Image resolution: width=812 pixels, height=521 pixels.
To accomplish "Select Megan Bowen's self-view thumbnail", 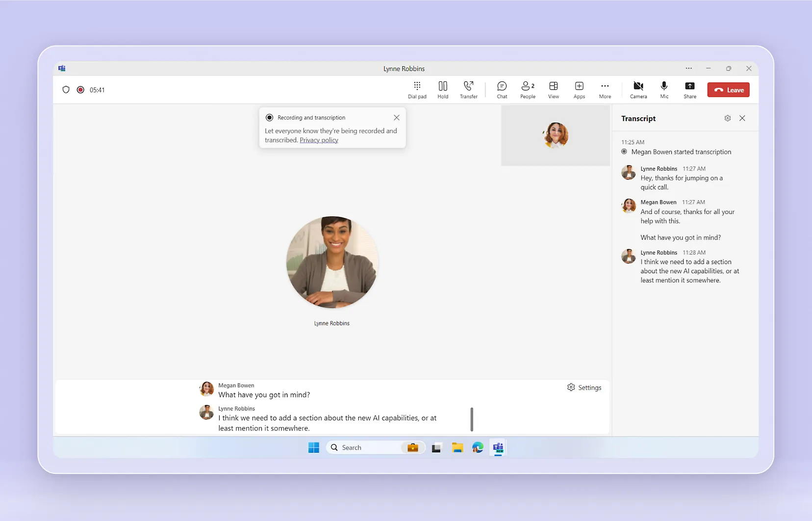I will tap(556, 135).
